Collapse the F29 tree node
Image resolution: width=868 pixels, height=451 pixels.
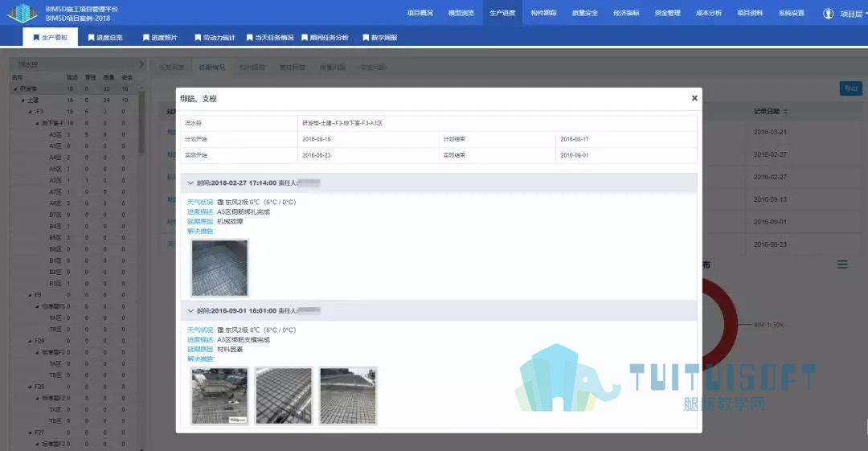click(30, 341)
